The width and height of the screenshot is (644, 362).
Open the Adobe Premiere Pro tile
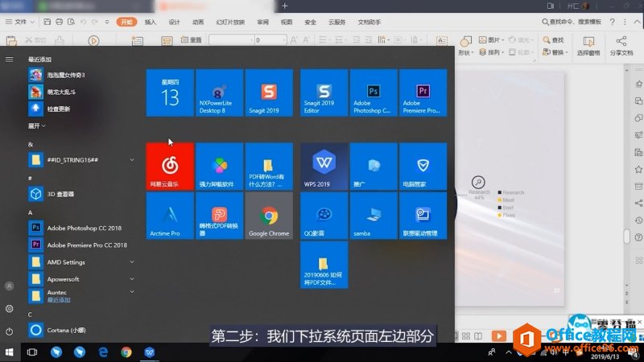tap(423, 93)
